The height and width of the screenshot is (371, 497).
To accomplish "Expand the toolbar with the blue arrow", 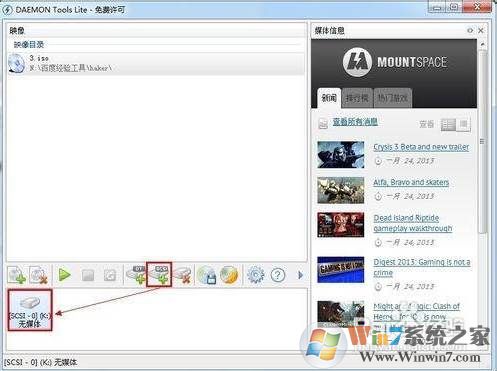I will pos(300,275).
